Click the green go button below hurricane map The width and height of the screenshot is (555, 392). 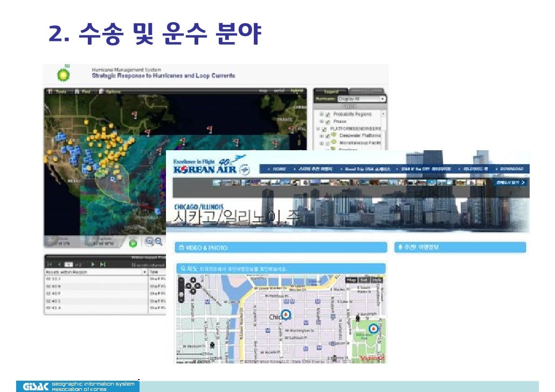coord(133,243)
